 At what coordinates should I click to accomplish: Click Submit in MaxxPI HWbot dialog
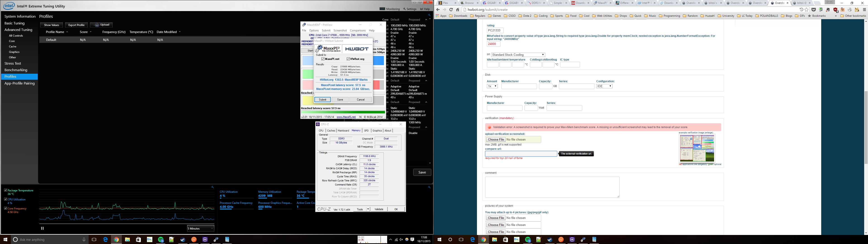(323, 100)
